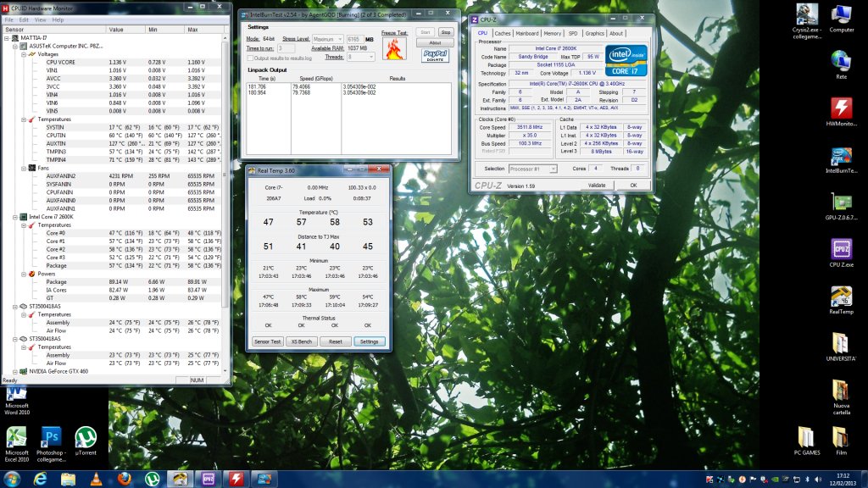The width and height of the screenshot is (868, 488).
Task: Click the HWMonitor vertical scrollbar
Action: 225,205
